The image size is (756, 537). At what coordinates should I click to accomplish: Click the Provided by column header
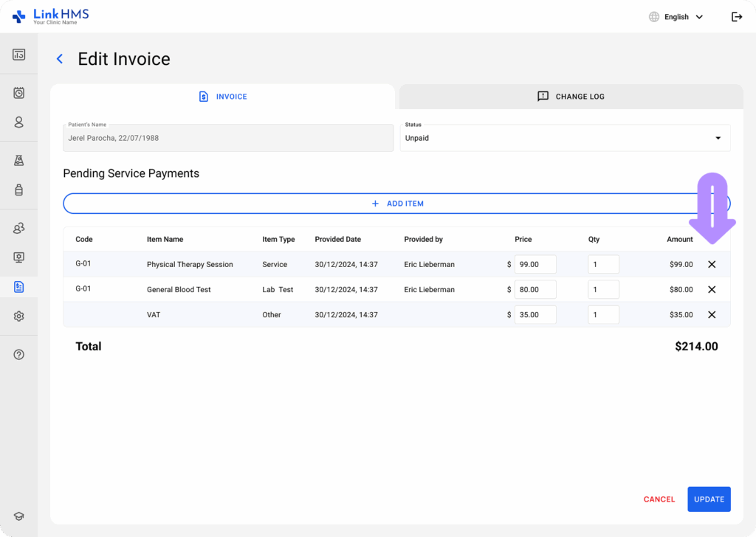point(423,239)
